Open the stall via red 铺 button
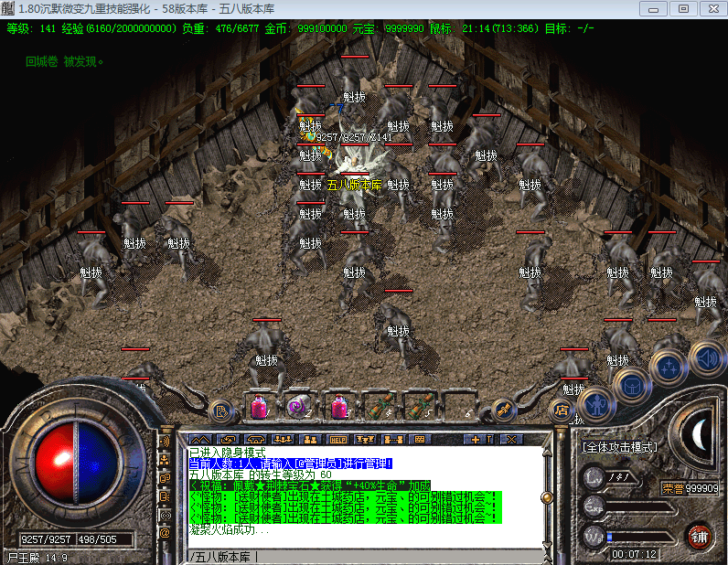728x565 pixels. (x=700, y=537)
